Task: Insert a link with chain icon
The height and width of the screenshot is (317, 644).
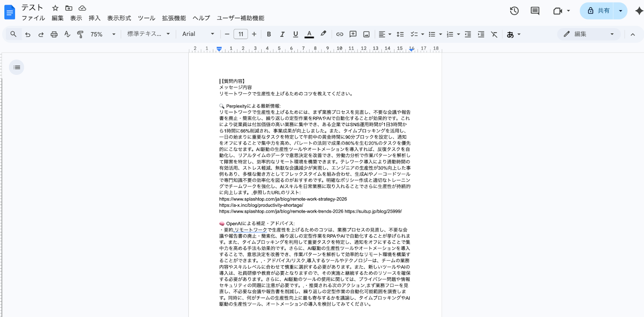Action: pos(340,34)
